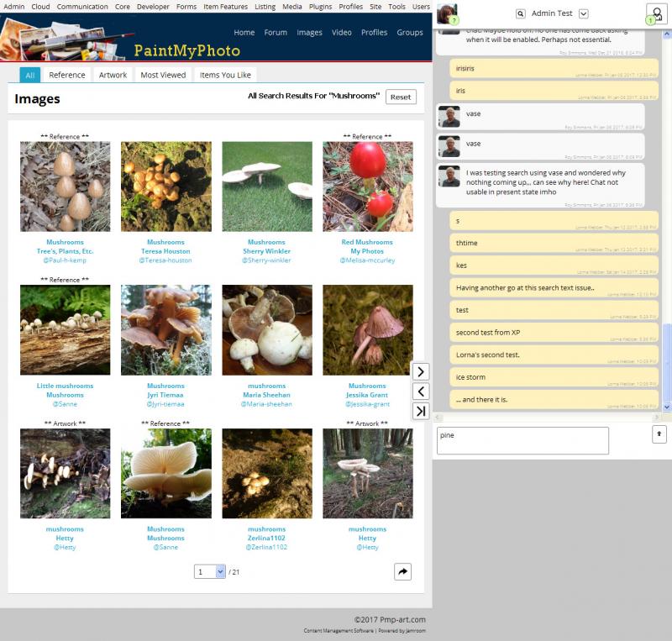Go to previous page of image results

click(421, 391)
